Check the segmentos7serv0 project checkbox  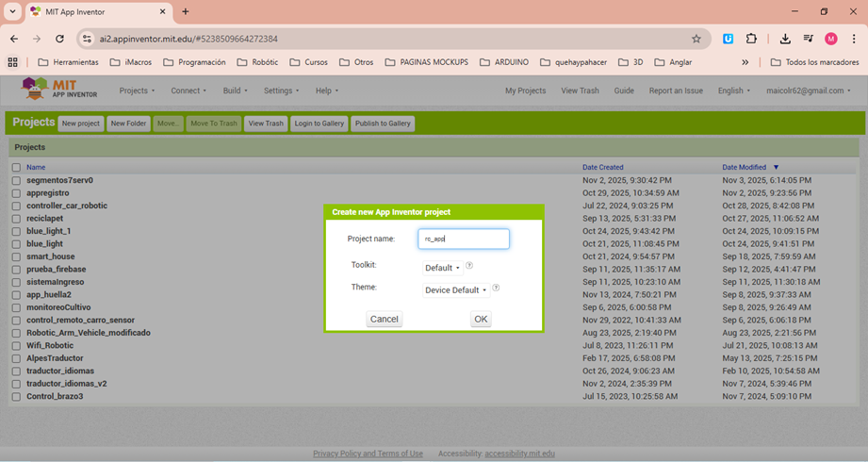tap(16, 180)
